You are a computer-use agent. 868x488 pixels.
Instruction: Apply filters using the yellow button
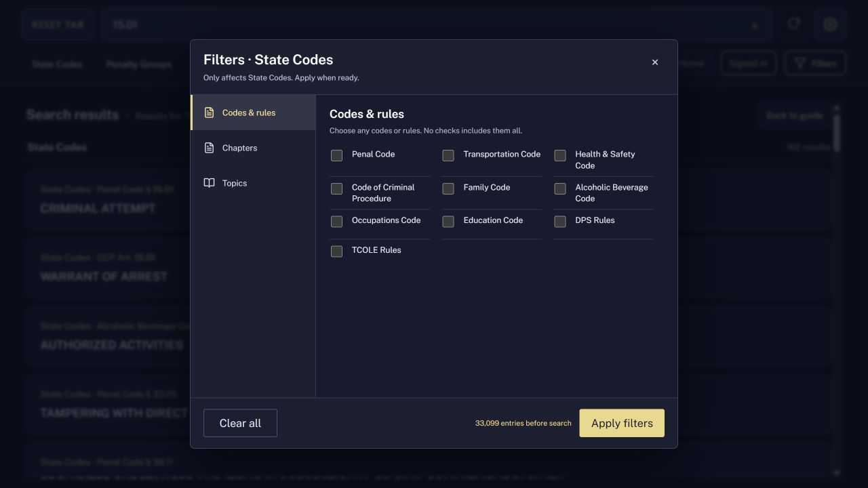point(622,423)
